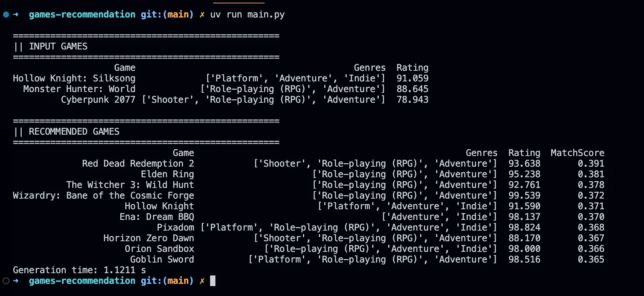
Task: Click the hollow circle beside the bottom prompt
Action: point(6,281)
